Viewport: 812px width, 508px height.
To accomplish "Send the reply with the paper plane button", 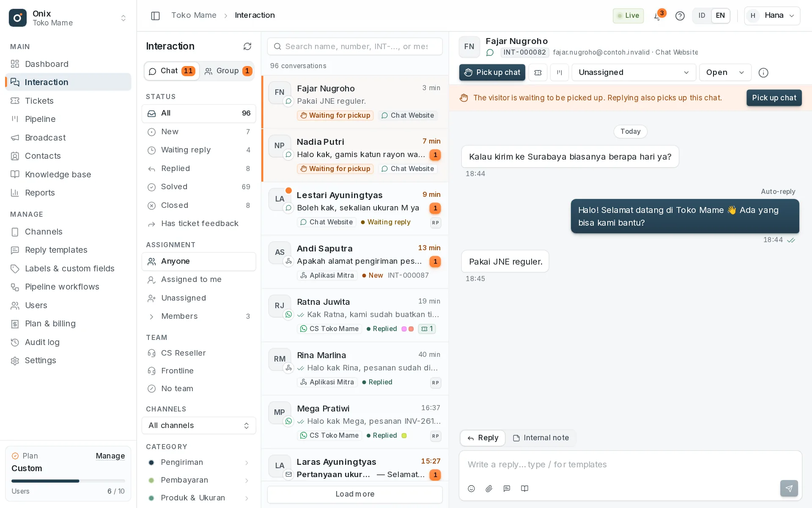I will (x=789, y=488).
